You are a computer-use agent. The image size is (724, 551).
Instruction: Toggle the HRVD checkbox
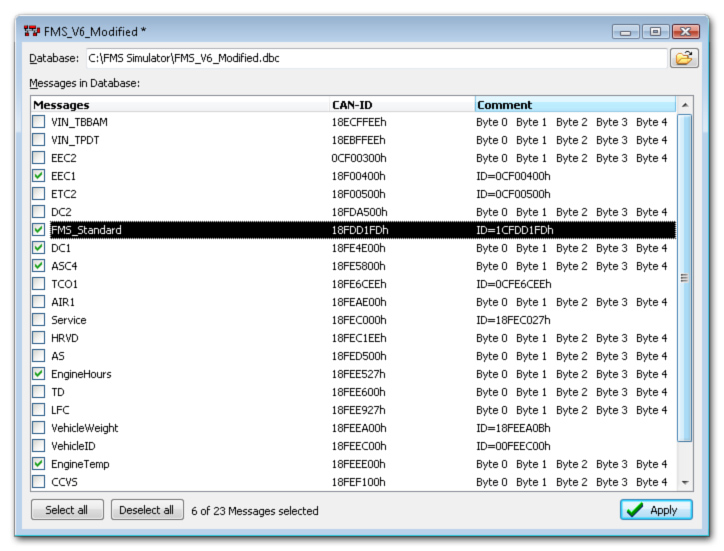[x=39, y=338]
